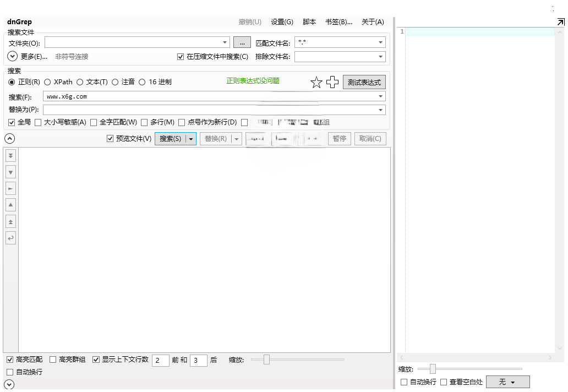The height and width of the screenshot is (392, 568).
Task: Click the right-pointing triangle results navigation button
Action: (11, 188)
